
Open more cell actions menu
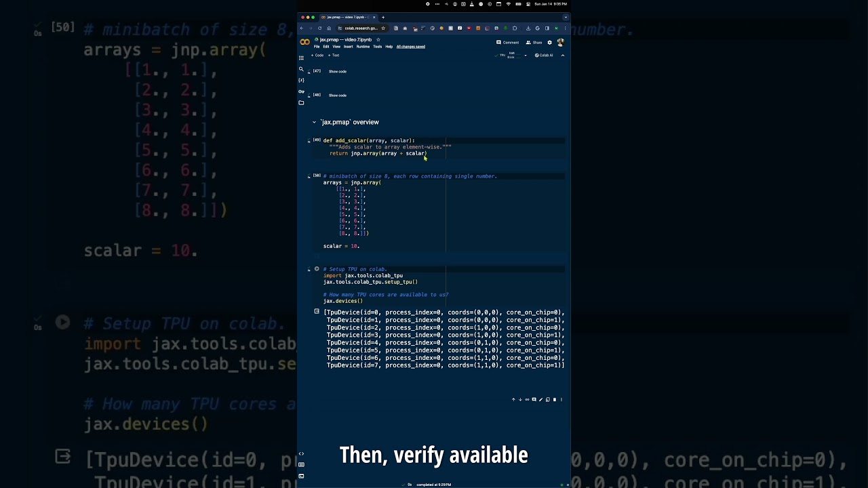561,400
